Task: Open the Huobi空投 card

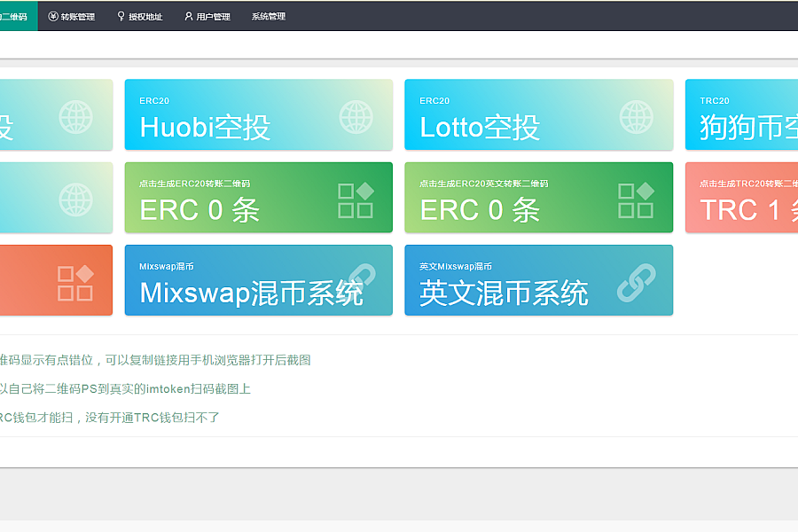Action: (259, 114)
